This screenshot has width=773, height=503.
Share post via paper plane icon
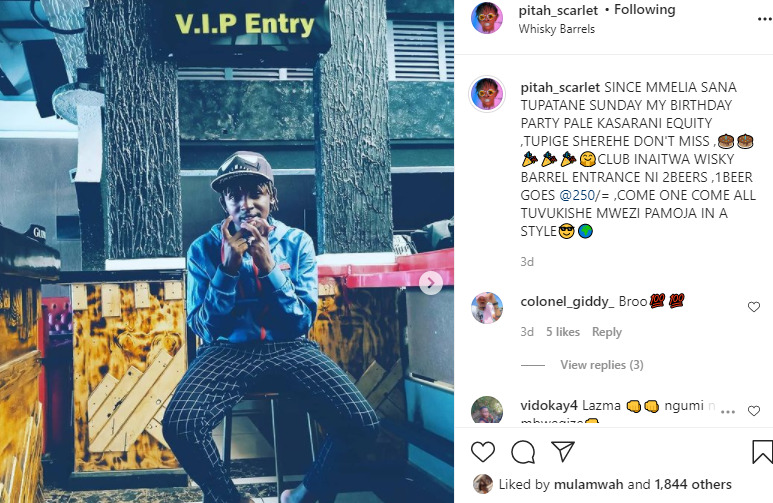[x=563, y=451]
